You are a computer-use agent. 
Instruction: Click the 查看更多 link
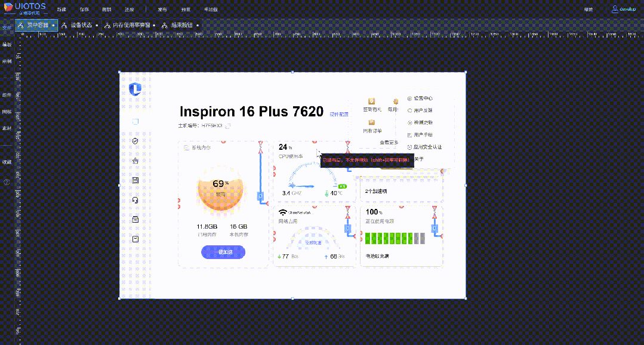(x=389, y=142)
